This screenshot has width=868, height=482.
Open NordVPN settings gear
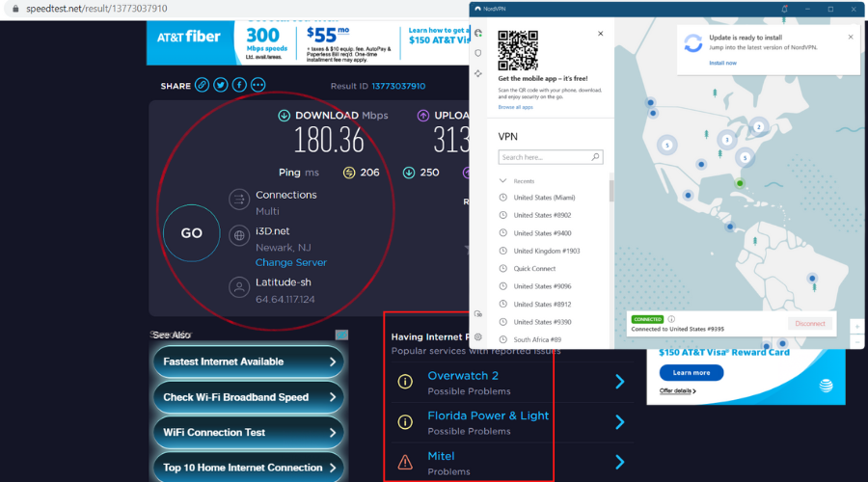point(478,336)
